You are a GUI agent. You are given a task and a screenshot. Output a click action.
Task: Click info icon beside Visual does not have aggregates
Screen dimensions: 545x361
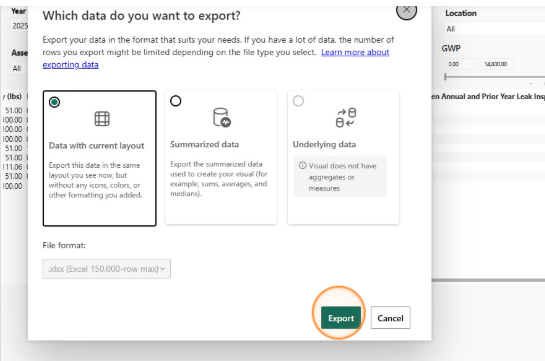302,165
